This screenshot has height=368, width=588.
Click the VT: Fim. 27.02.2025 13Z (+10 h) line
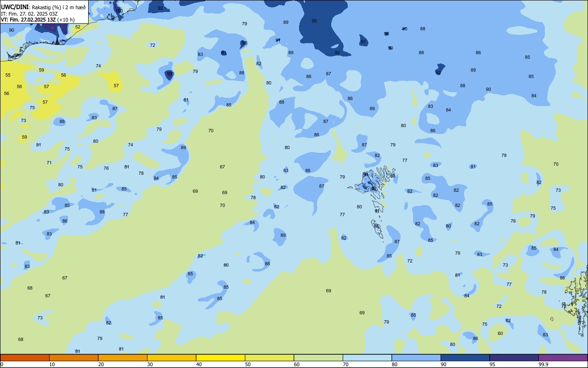coord(38,20)
